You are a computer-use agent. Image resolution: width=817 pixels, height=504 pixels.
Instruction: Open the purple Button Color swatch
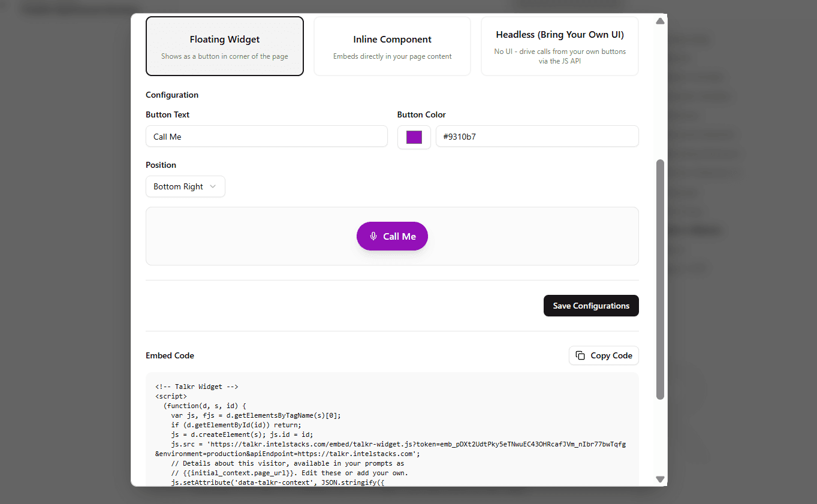tap(414, 137)
